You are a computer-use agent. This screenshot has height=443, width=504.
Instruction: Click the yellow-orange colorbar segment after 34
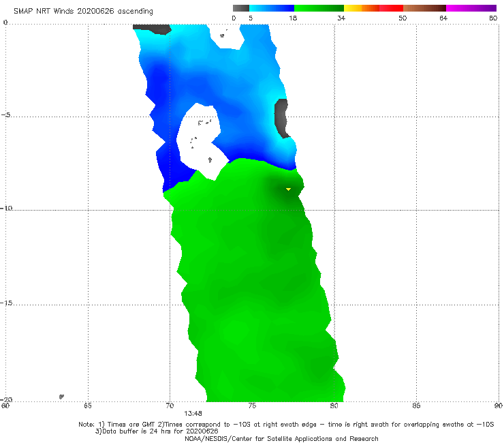pos(362,8)
